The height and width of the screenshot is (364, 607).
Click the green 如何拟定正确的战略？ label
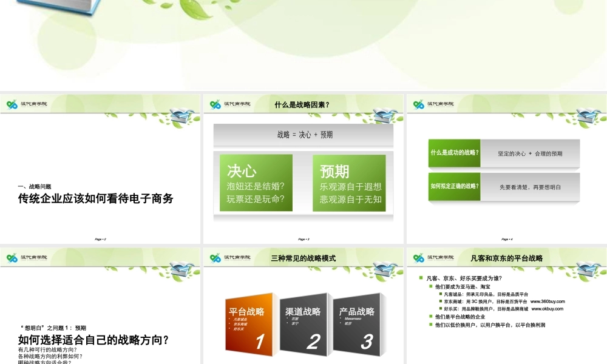[x=455, y=186]
